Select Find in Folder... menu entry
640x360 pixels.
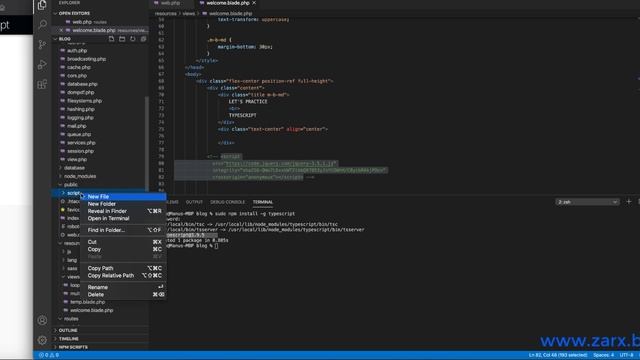(x=123, y=230)
